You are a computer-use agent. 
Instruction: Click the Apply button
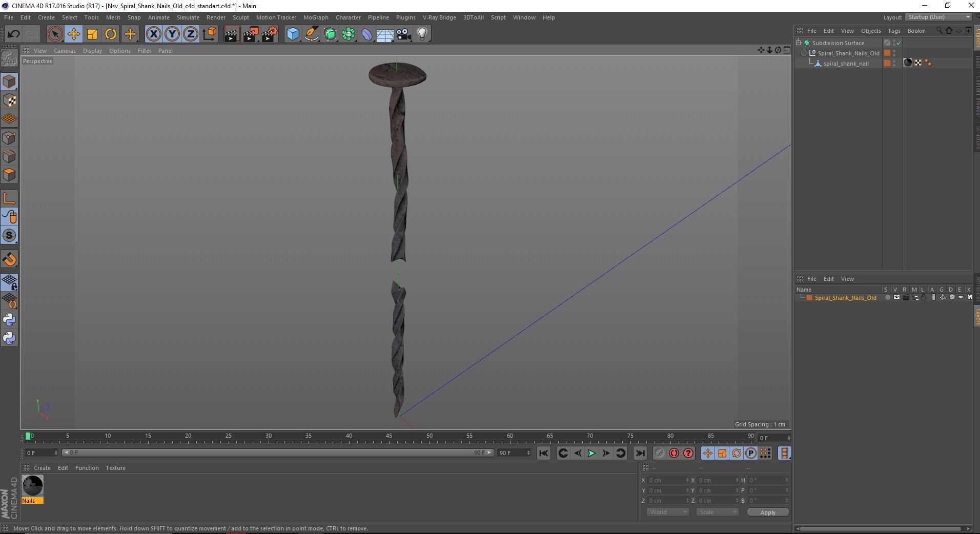768,512
